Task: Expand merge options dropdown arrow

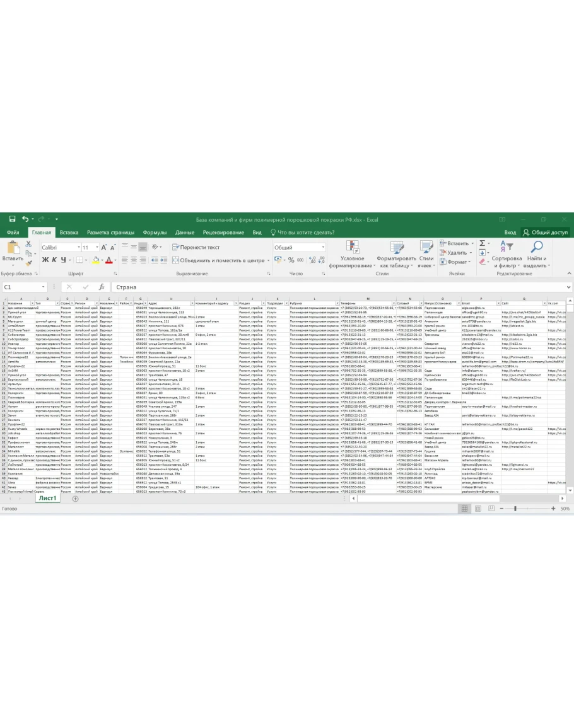Action: (268, 260)
